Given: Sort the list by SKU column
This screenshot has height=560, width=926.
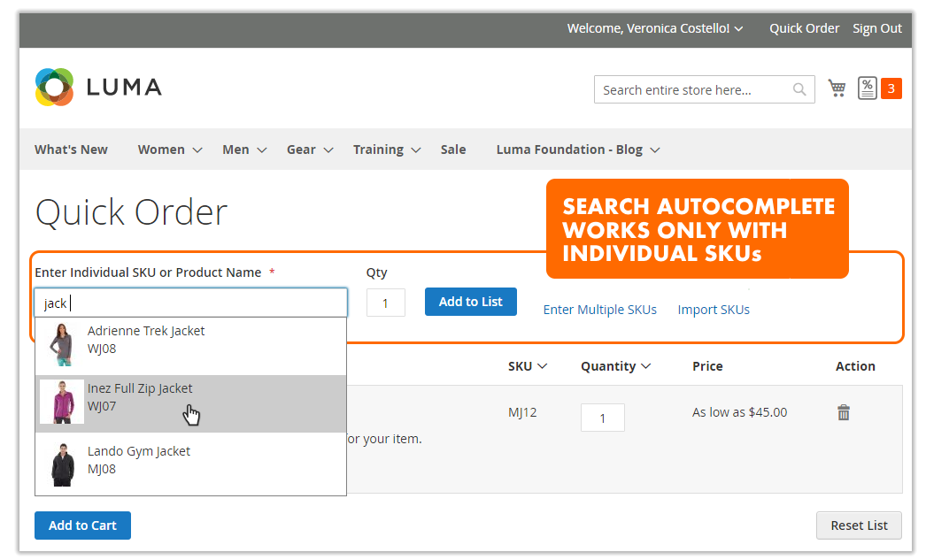Looking at the screenshot, I should 528,366.
